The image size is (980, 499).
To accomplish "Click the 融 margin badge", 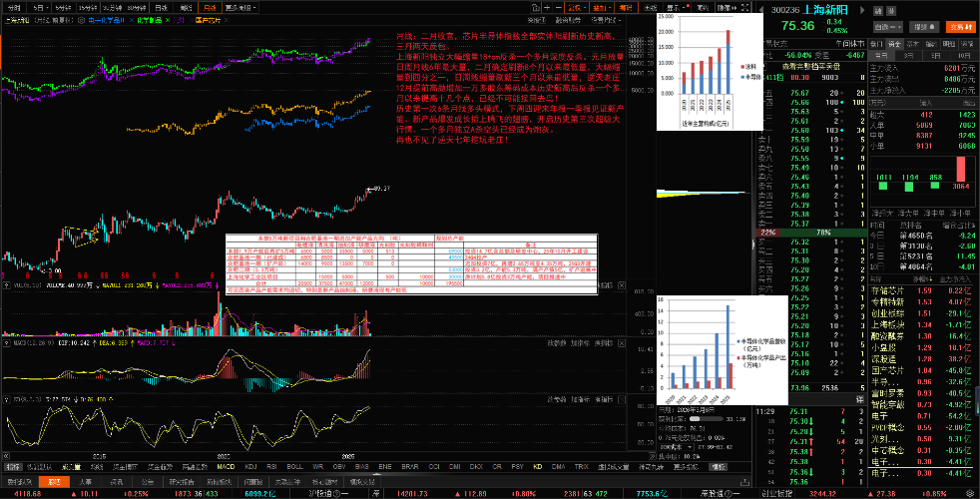I will (878, 11).
